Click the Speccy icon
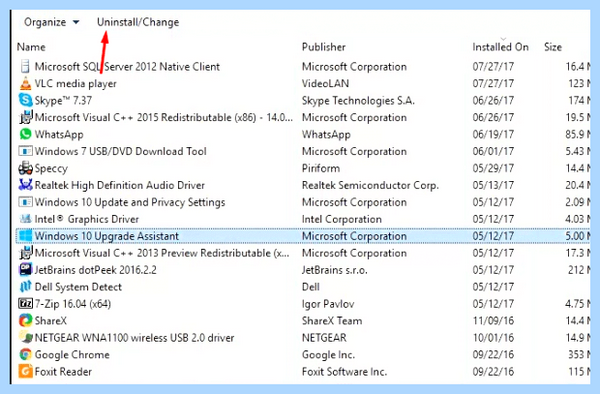 (x=25, y=168)
